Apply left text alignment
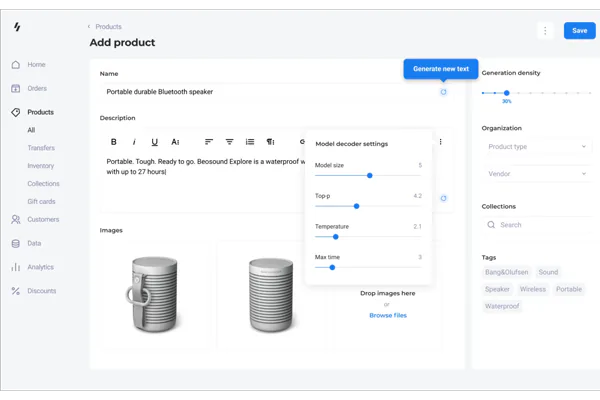 coord(209,142)
